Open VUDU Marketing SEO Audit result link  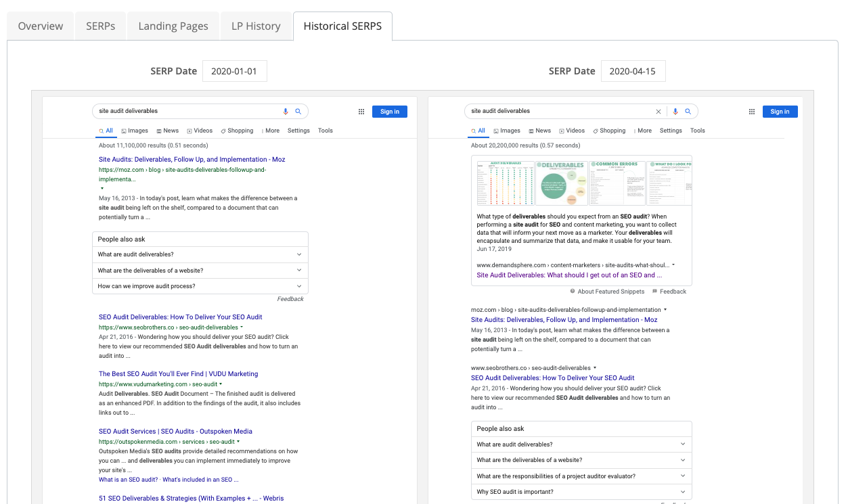point(178,374)
